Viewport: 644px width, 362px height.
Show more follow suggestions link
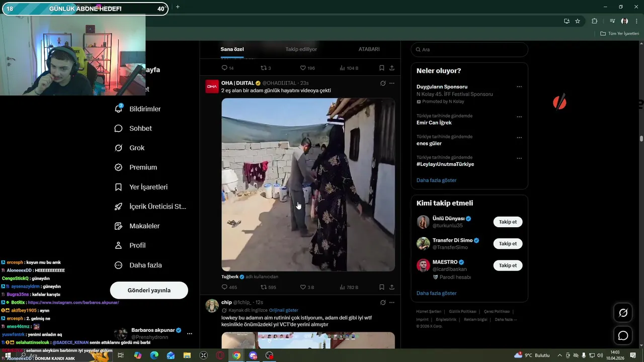click(x=436, y=293)
